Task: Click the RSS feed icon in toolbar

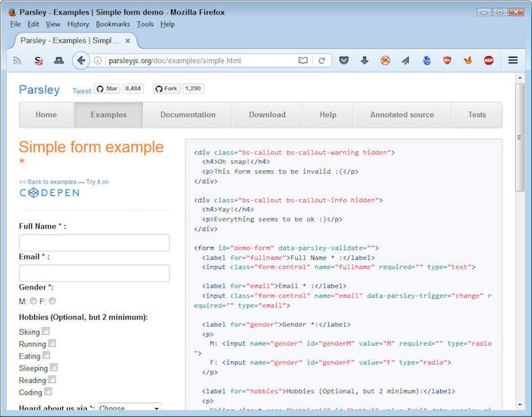Action: coord(17,61)
